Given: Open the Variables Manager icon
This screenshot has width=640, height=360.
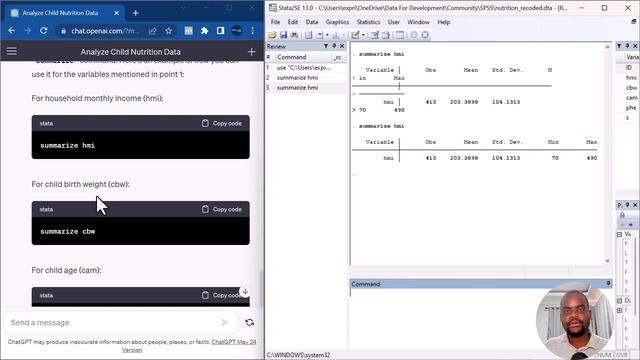Looking at the screenshot, I should tap(400, 35).
